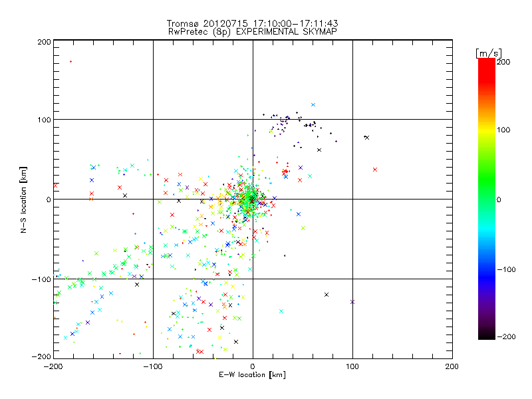This screenshot has height=399, width=532.
Task: Click the 'N-S location [km]' axis label
Action: click(23, 199)
